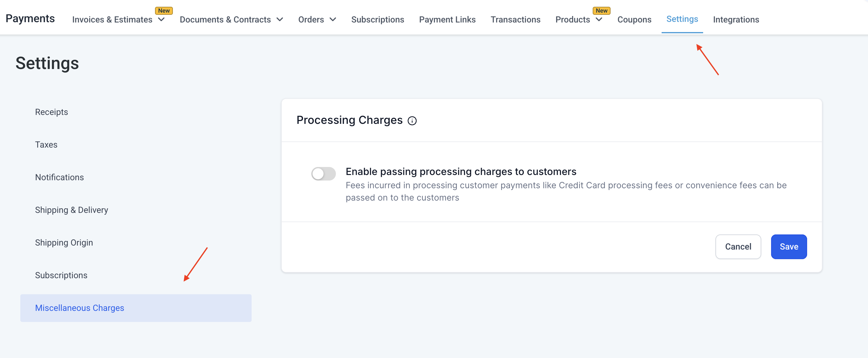Click the Cancel button
This screenshot has height=358, width=868.
pos(738,247)
